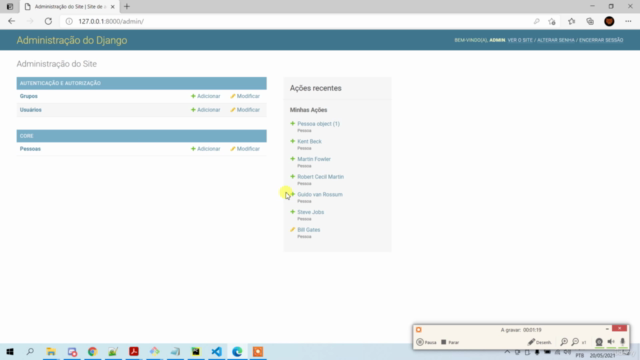The height and width of the screenshot is (360, 640).
Task: Go back with the browser back arrow
Action: pyautogui.click(x=11, y=21)
